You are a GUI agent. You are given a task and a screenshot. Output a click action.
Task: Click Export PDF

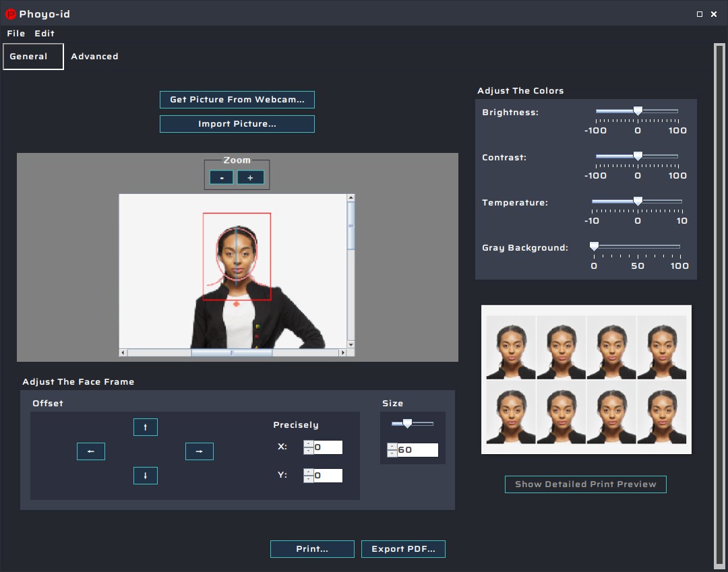pyautogui.click(x=403, y=548)
